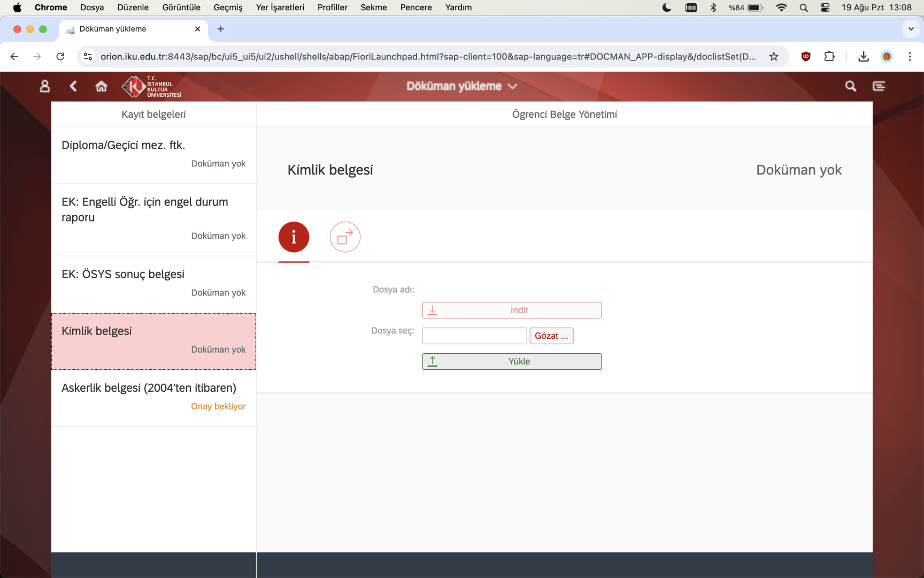Open macOS Control Center

[x=825, y=7]
